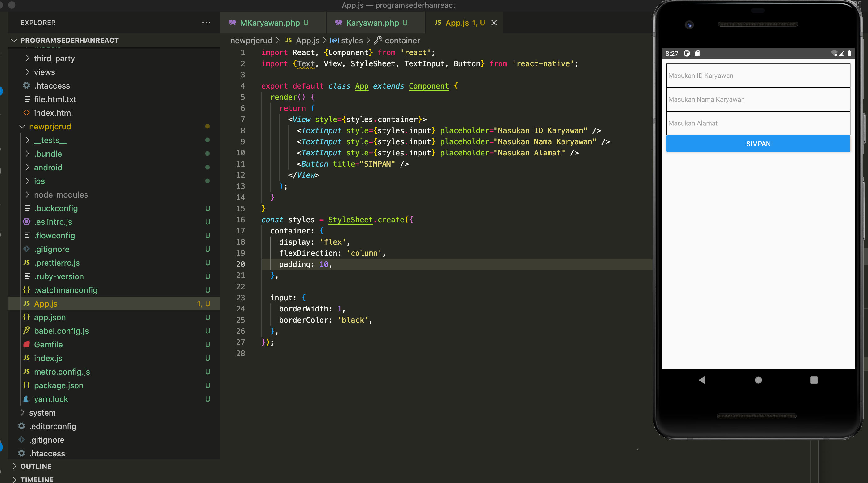
Task: Expand the OUTLINE section
Action: click(36, 466)
